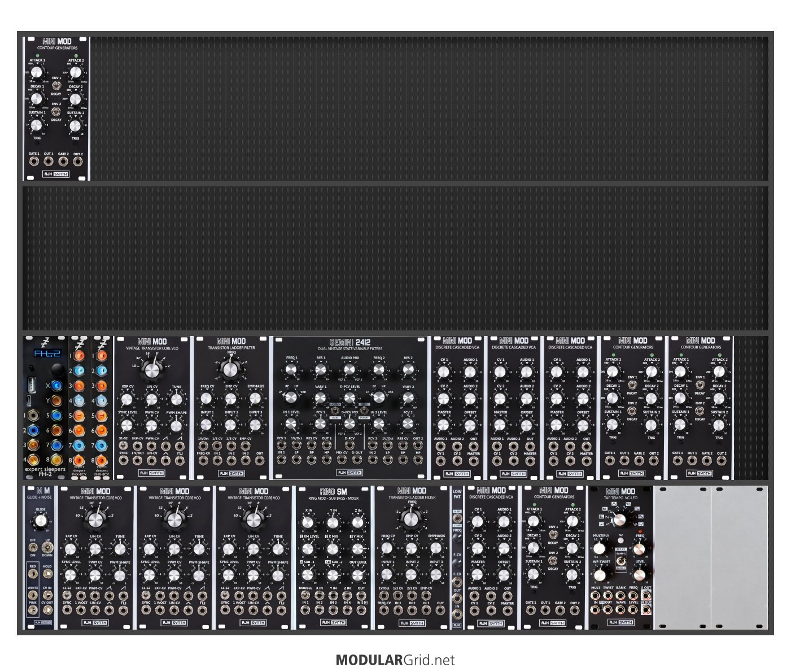The image size is (791, 672).
Task: Click the waveform selector knob on Tap Tempo VC-LFO
Action: [619, 520]
